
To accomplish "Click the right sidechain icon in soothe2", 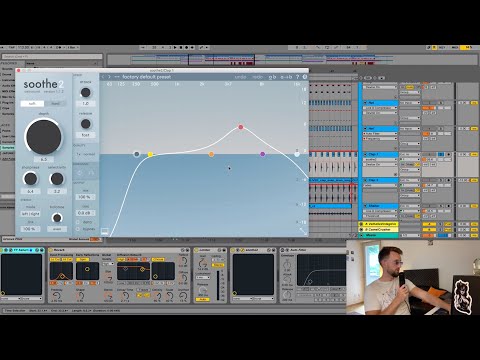I will (91, 173).
